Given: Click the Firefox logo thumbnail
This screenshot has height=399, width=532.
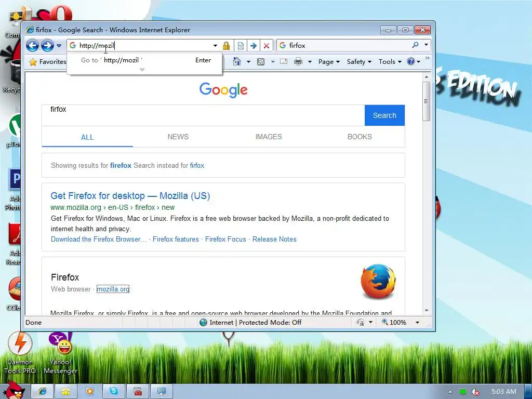Looking at the screenshot, I should pyautogui.click(x=378, y=281).
